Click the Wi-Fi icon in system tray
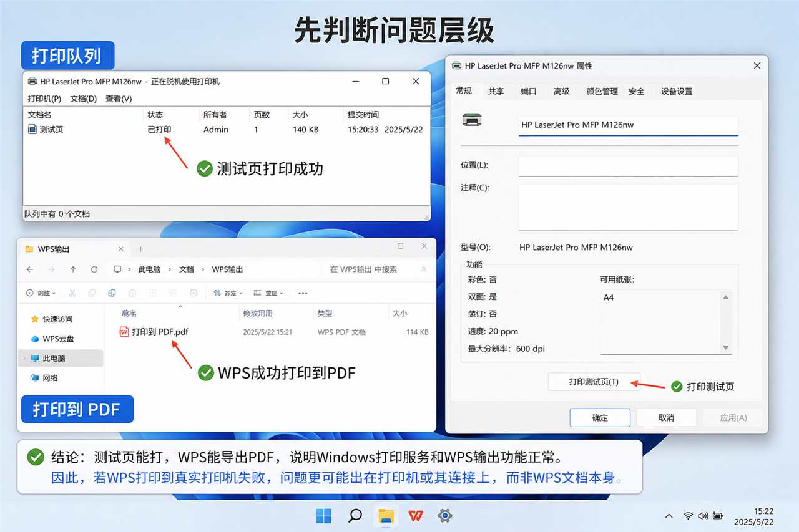799x532 pixels. (688, 516)
